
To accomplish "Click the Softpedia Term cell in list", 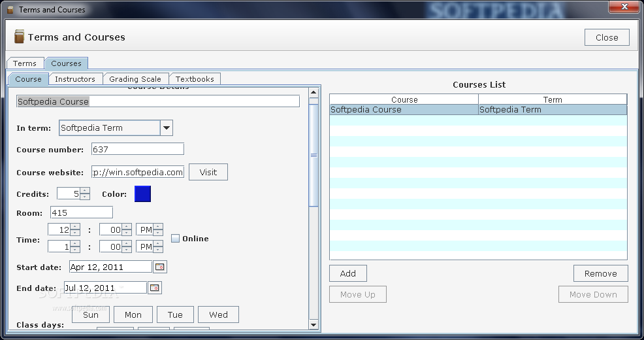I will [553, 110].
